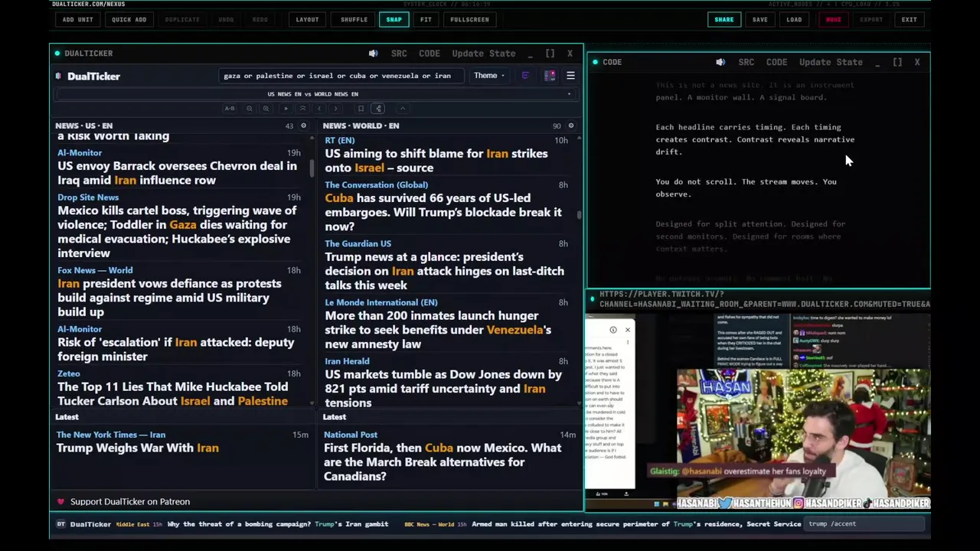Open First Florida, then Cuba now Mexico headline
The width and height of the screenshot is (980, 551).
(x=443, y=462)
